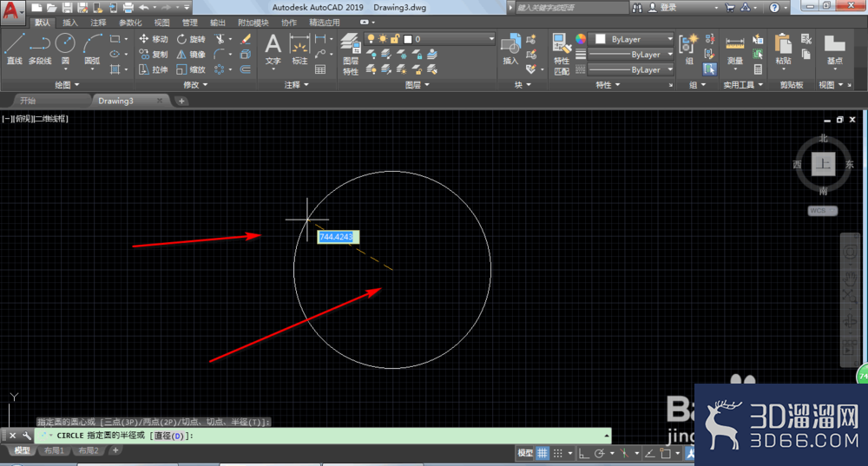Toggle group selection on/off icon
This screenshot has height=466, width=868.
point(710,69)
